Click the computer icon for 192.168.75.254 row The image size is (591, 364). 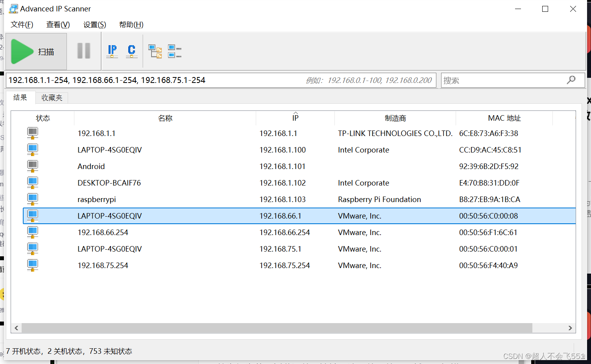click(x=33, y=265)
